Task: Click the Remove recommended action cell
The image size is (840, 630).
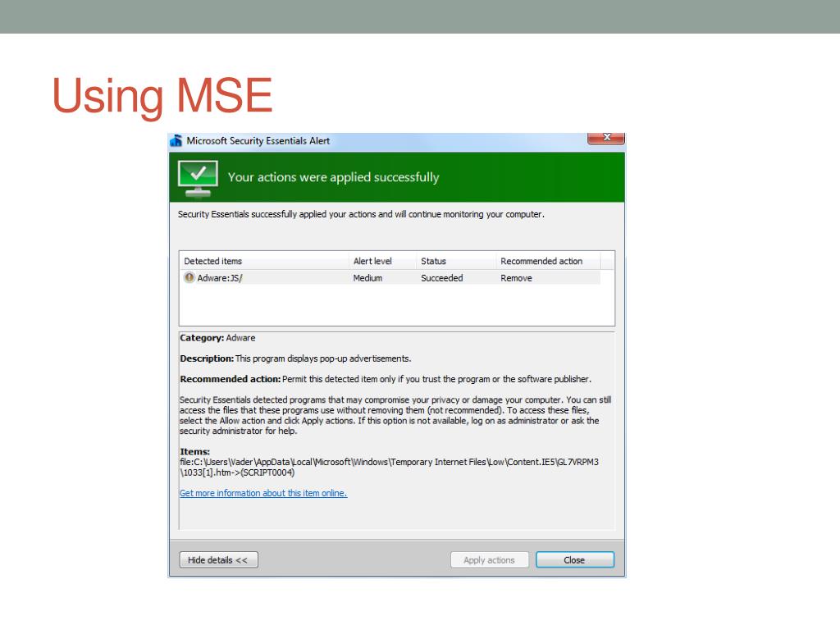Action: coord(516,278)
